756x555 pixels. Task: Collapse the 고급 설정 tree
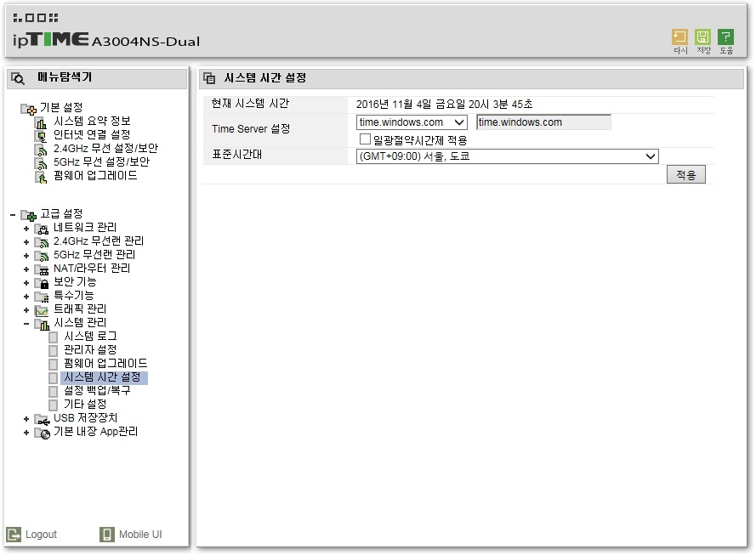tap(13, 215)
